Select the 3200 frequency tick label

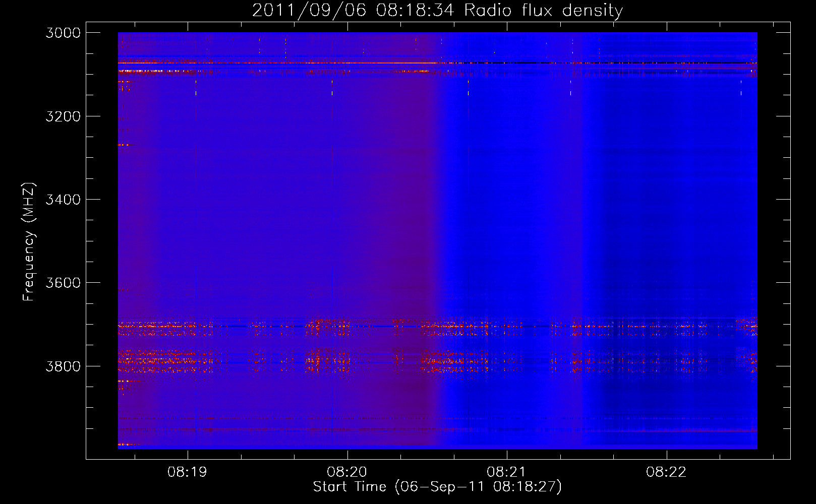point(63,116)
